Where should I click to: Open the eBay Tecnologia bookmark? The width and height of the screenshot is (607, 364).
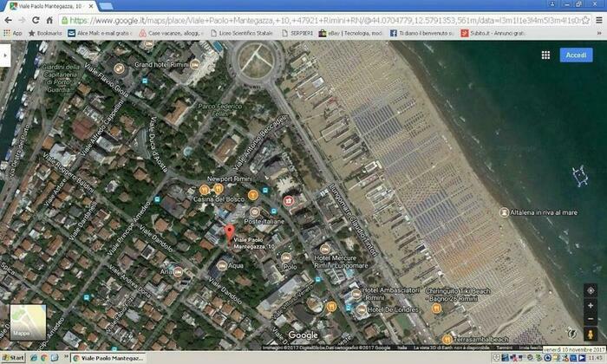[350, 33]
